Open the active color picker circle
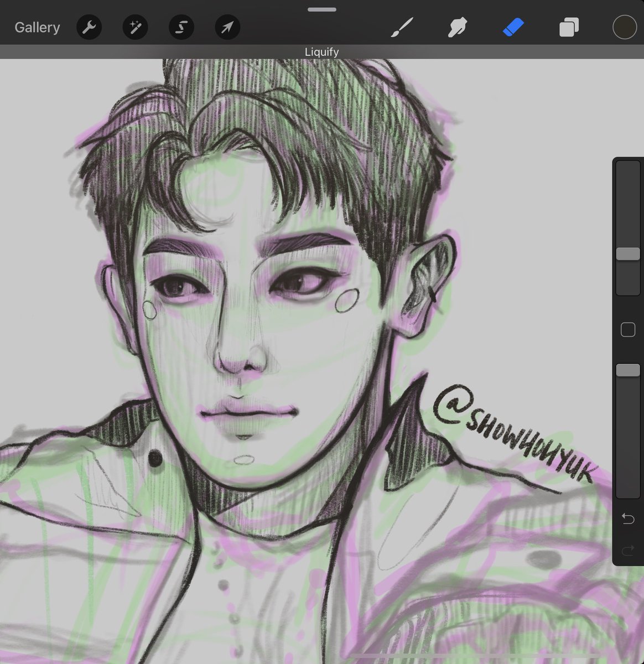Viewport: 644px width, 664px height. click(625, 27)
